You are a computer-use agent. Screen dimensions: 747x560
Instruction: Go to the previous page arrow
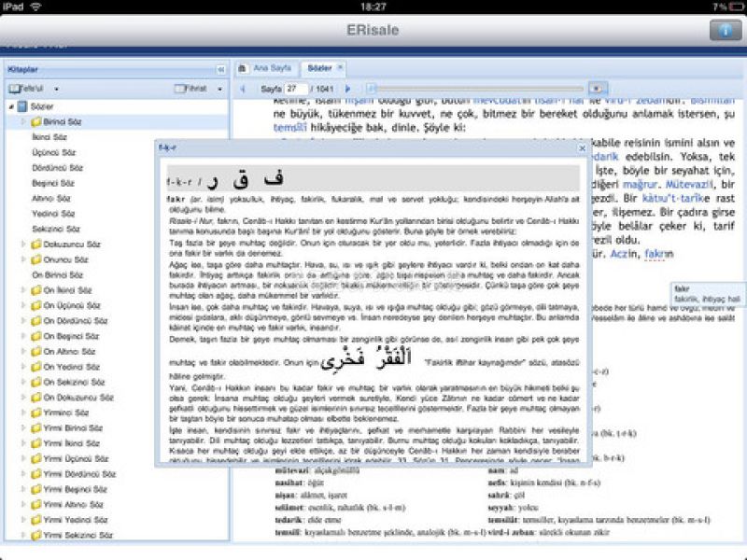[x=243, y=89]
